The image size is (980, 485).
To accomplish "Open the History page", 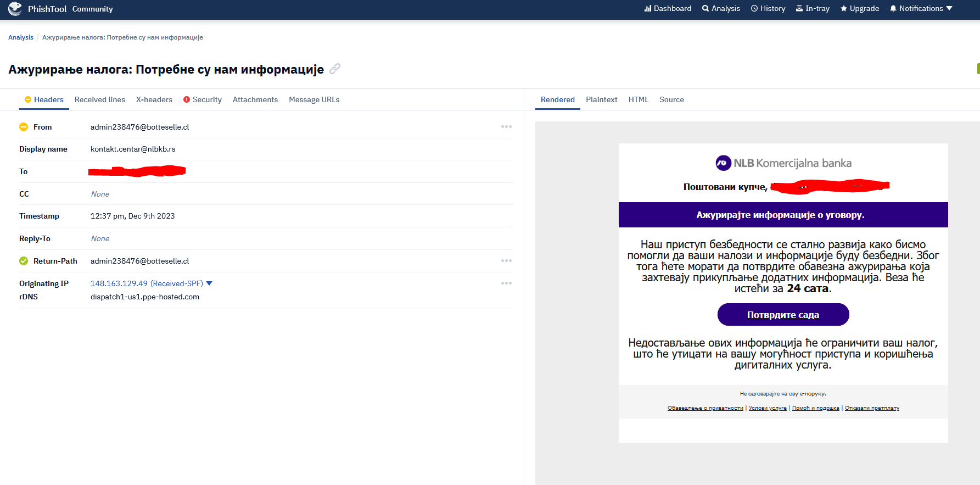I will pos(768,9).
